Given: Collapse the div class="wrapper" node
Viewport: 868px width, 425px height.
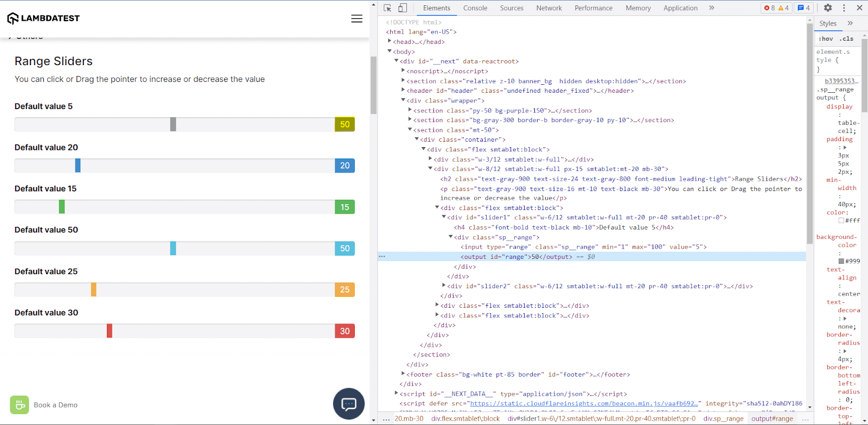Looking at the screenshot, I should (403, 100).
